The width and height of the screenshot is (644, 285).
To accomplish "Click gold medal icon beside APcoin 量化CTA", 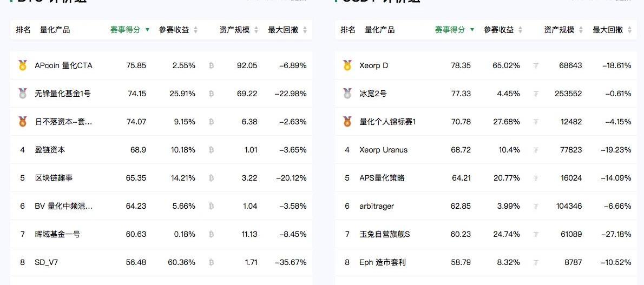I will click(x=23, y=65).
